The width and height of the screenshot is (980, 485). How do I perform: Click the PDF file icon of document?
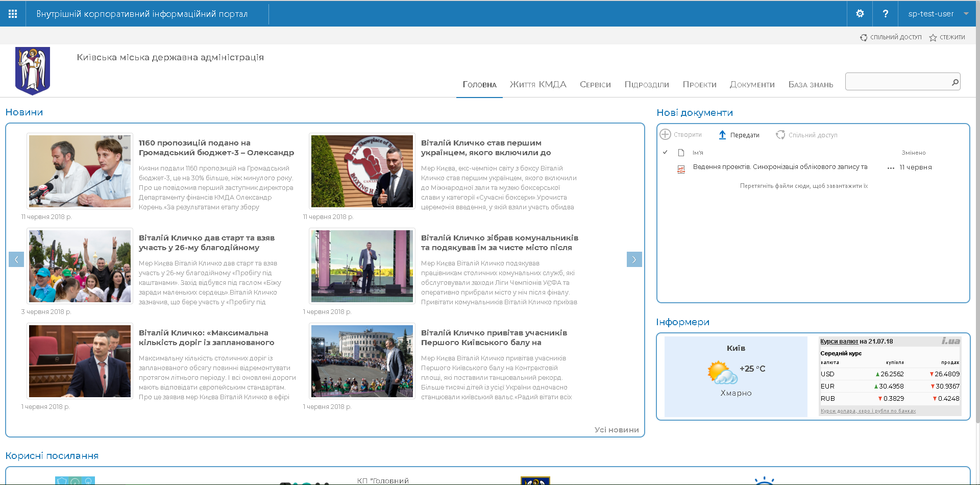[x=681, y=169]
